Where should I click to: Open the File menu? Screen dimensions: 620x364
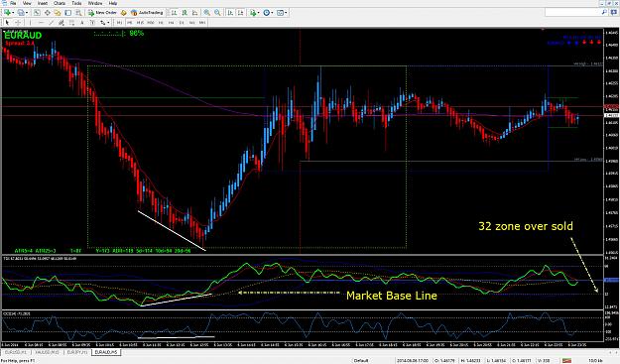13,3
